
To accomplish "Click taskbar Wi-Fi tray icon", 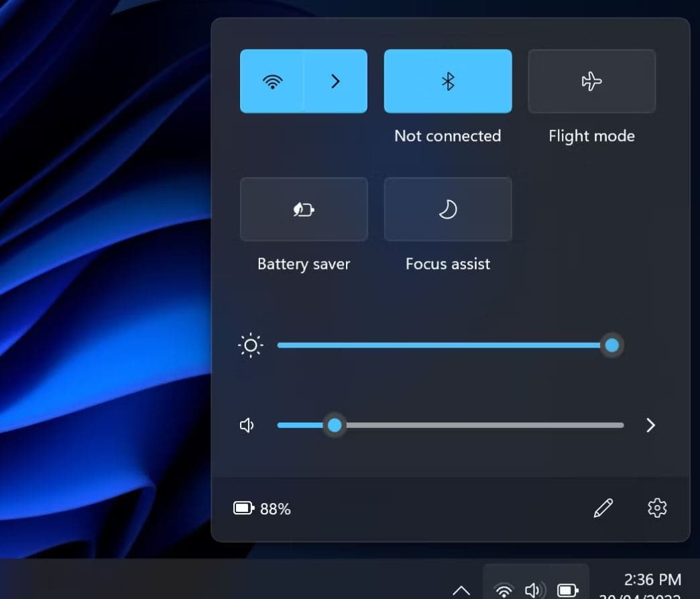I will click(504, 590).
